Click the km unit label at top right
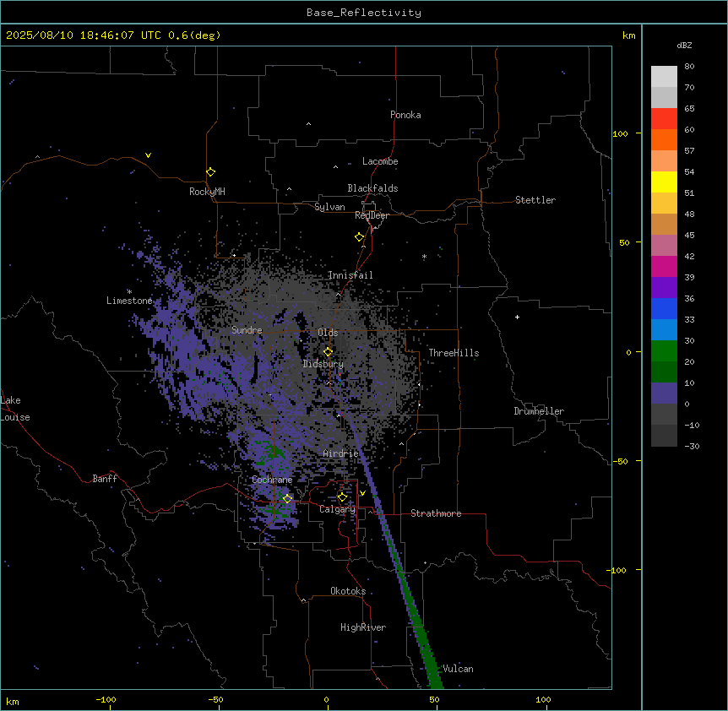Viewport: 728px width, 711px height. pyautogui.click(x=628, y=35)
